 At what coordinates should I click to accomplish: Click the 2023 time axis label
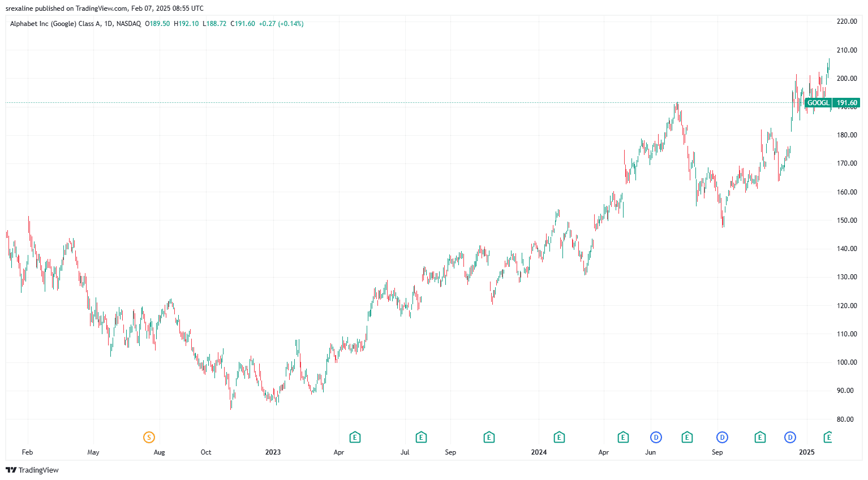click(x=273, y=452)
